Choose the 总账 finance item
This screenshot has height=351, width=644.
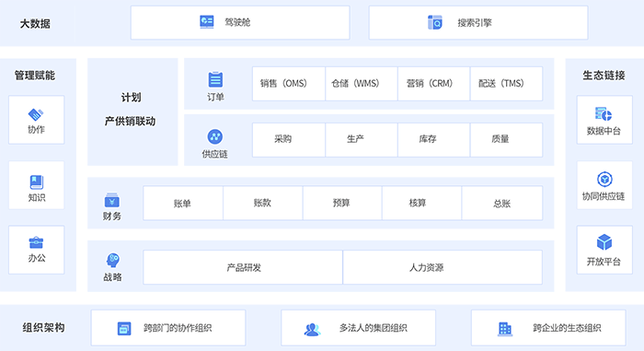pos(502,203)
